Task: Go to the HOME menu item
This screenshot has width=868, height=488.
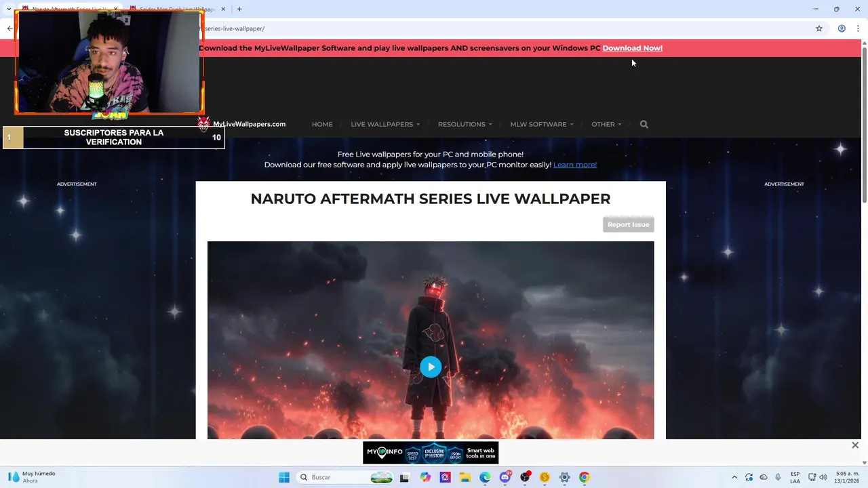Action: coord(322,124)
